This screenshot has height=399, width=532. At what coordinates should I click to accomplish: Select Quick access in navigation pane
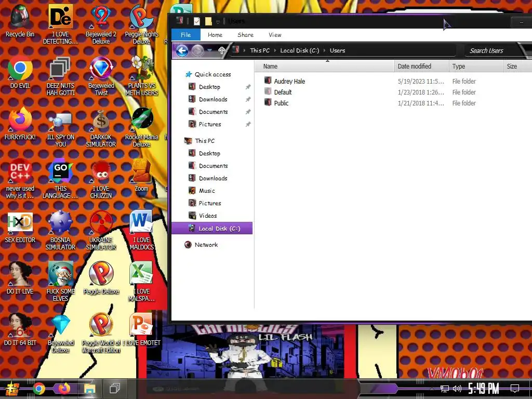212,74
